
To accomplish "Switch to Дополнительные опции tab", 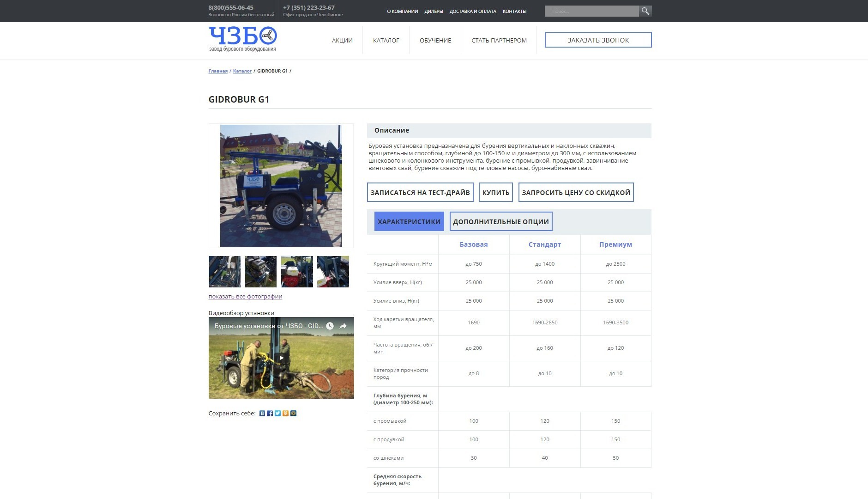I will (501, 222).
